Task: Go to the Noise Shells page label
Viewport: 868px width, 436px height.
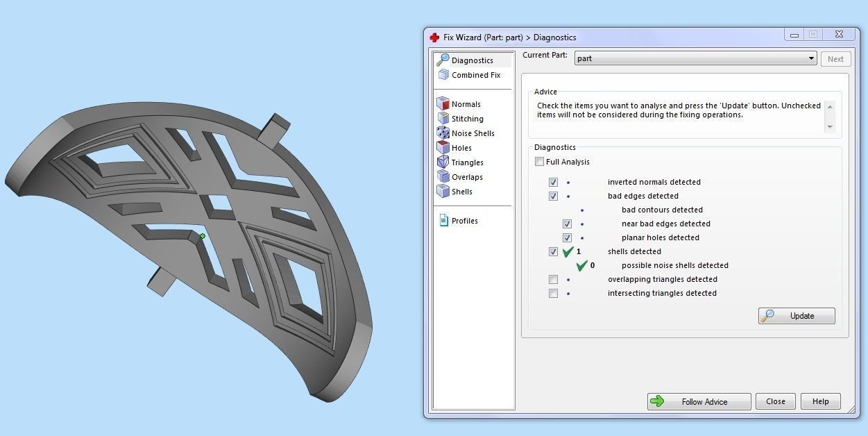Action: [473, 133]
